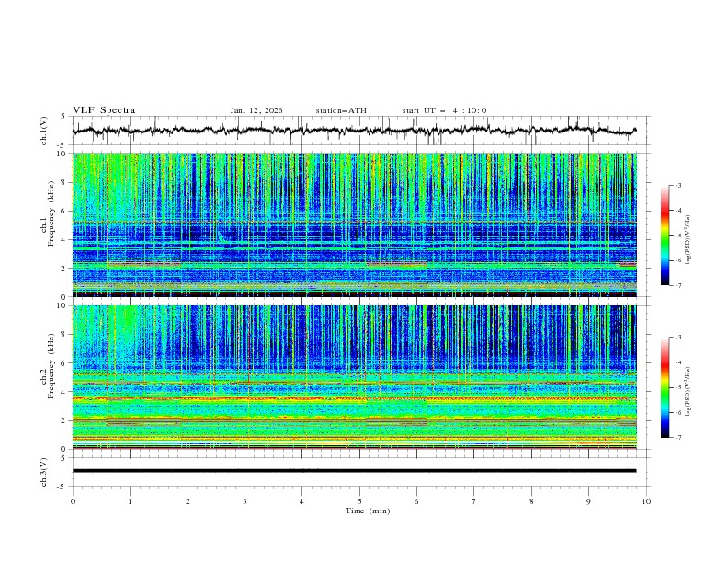Click the "ch.3(V)" waveform axis label
The image size is (728, 563).
(44, 472)
